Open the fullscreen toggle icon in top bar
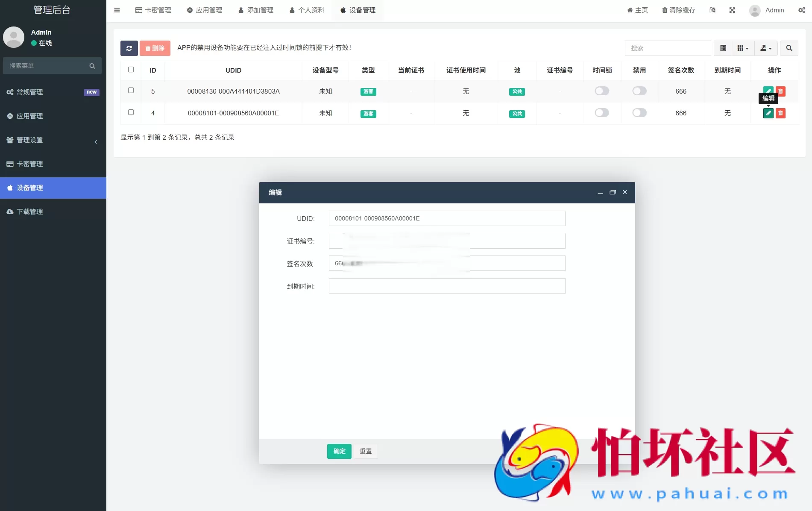 pos(732,10)
